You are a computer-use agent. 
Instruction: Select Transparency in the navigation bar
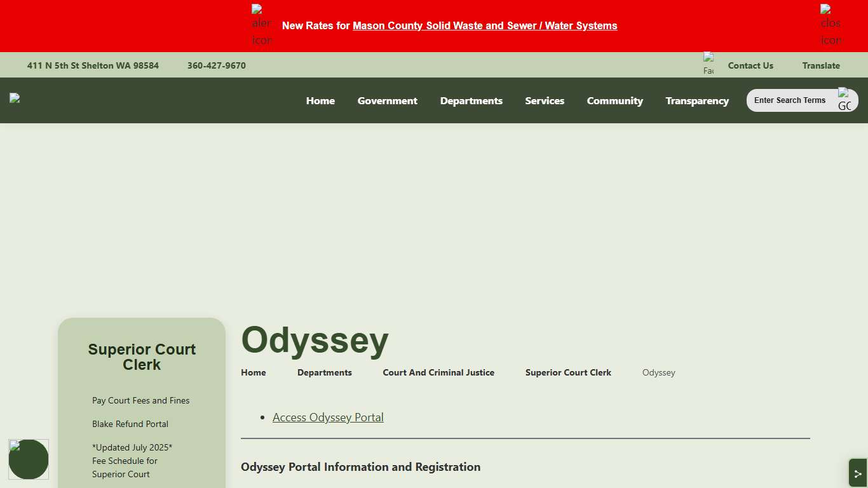pos(696,100)
